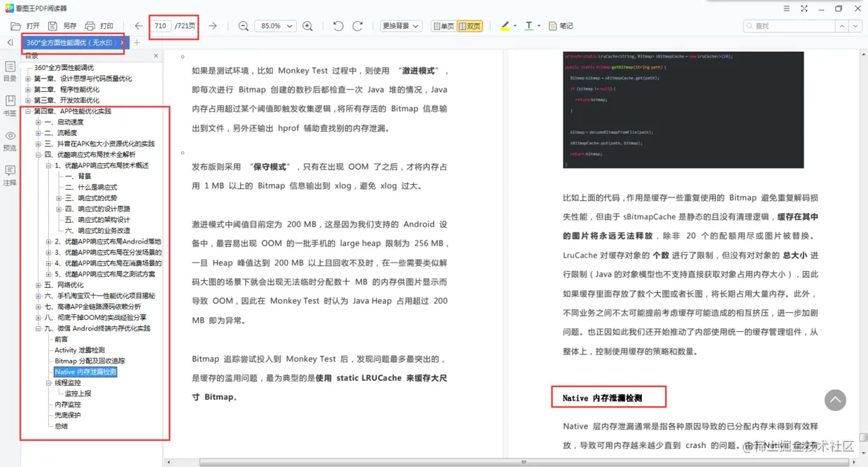Open the 85.0% zoom level dropdown
Viewport: 868px width, 467px height.
coord(275,26)
